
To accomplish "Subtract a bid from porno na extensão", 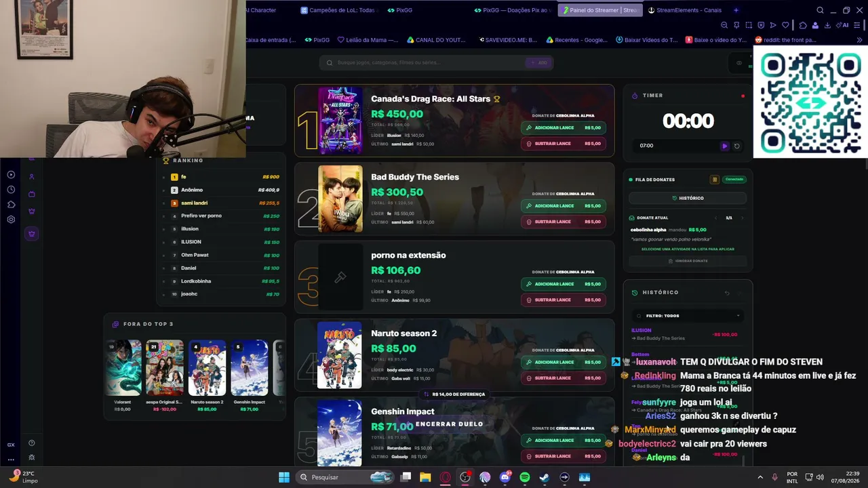I will point(564,300).
